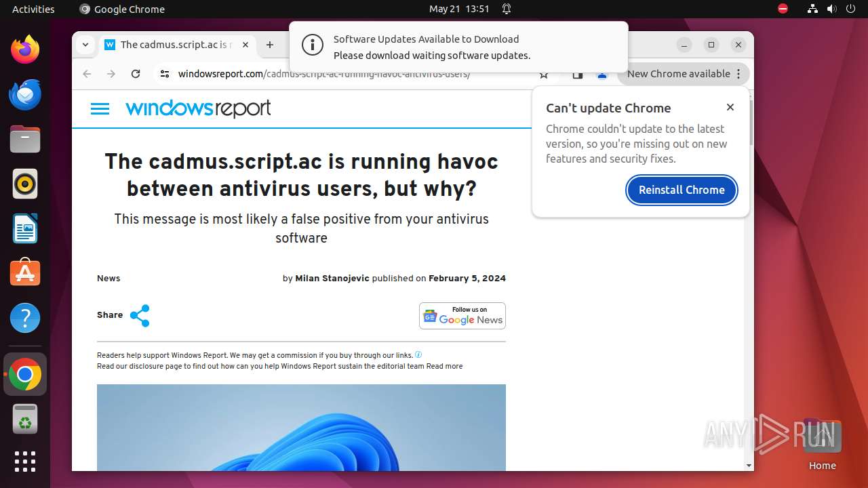Click the red do-not-disturb tray icon
The image size is (868, 488).
(x=783, y=9)
